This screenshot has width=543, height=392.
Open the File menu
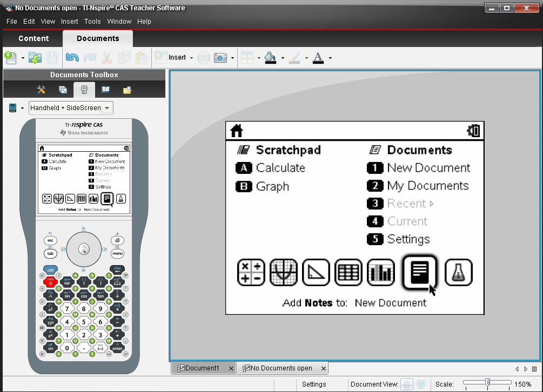pos(12,22)
